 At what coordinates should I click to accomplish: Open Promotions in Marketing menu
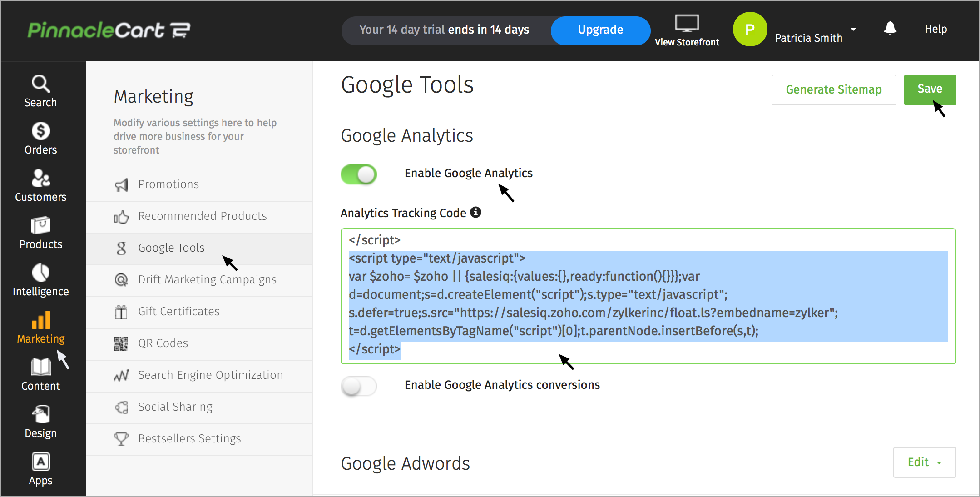click(x=199, y=184)
